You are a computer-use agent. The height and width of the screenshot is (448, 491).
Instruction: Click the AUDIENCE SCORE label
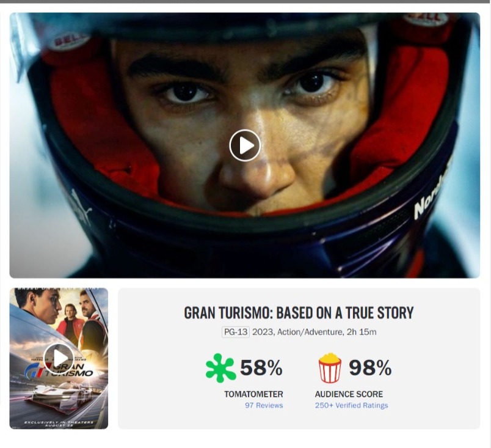(349, 394)
